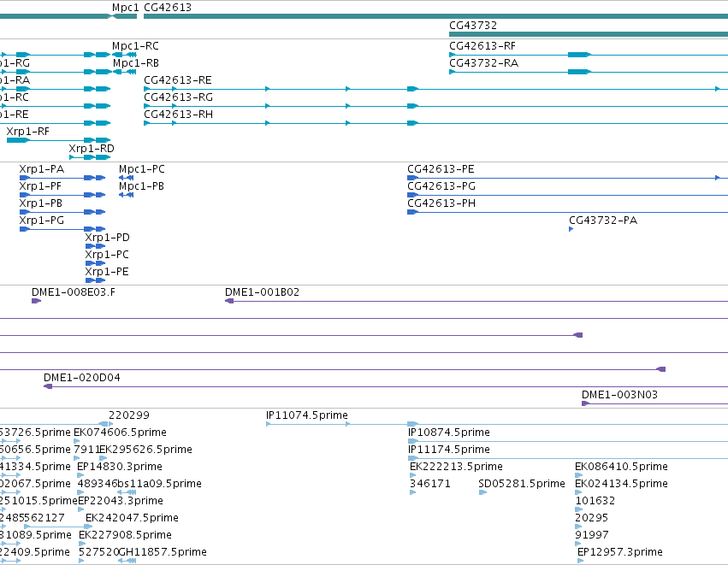728x565 pixels.
Task: Click protein label Xrp1-PE
Action: [107, 273]
